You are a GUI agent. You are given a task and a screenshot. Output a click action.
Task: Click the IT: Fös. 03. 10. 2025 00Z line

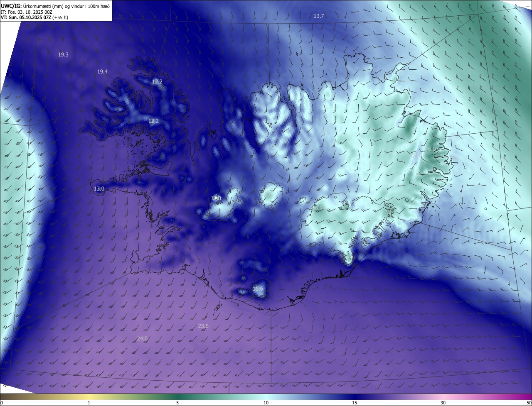(26, 12)
